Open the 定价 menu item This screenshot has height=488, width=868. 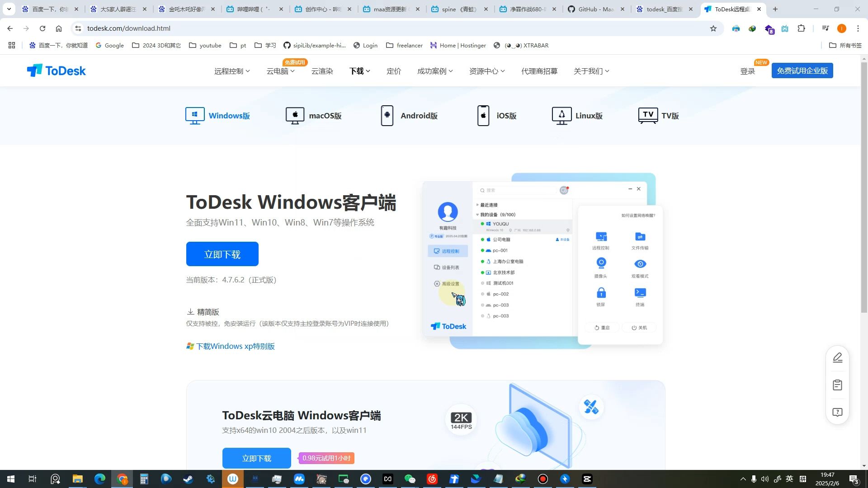(394, 71)
